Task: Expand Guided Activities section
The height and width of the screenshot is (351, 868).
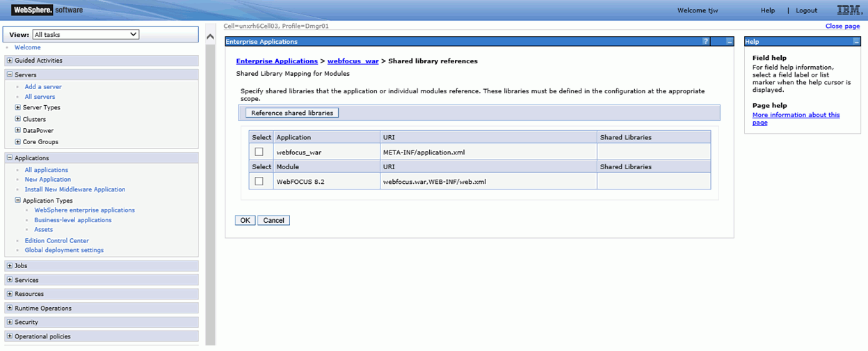Action: click(9, 61)
